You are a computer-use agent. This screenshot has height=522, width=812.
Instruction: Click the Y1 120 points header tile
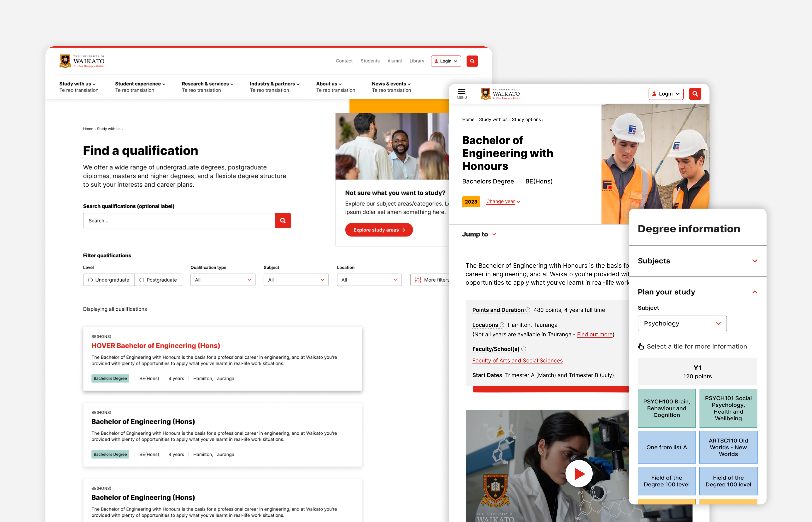pyautogui.click(x=697, y=372)
